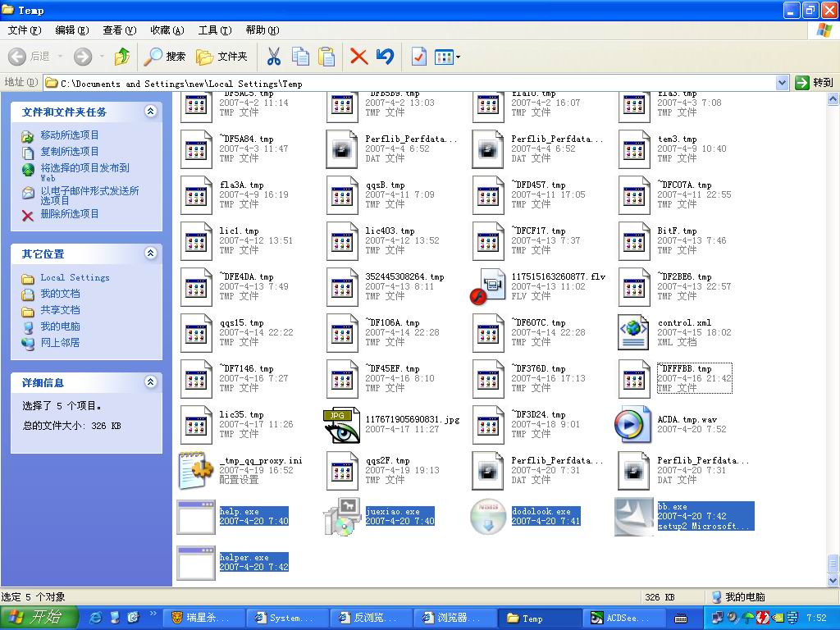Click the scroll down arrow of file list
Screen dimensions: 840x630
click(833, 580)
